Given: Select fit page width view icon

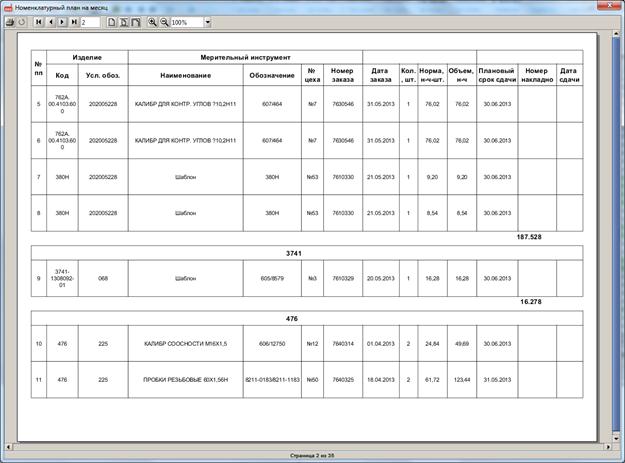Looking at the screenshot, I should [124, 22].
